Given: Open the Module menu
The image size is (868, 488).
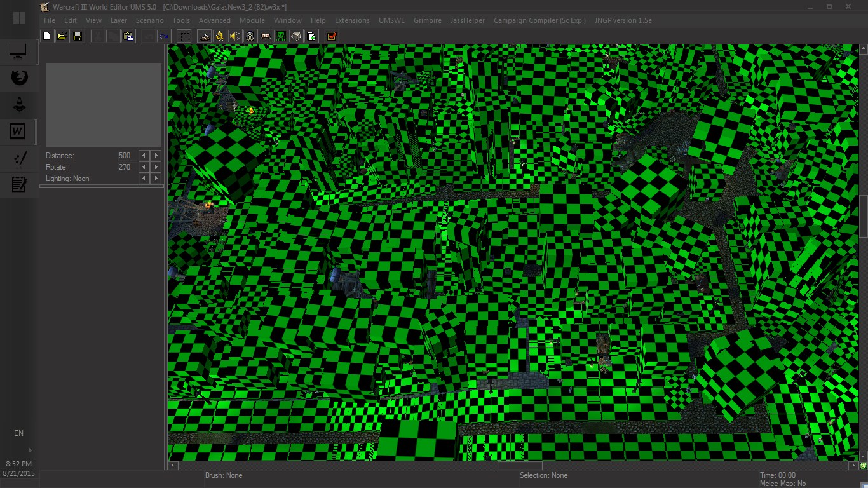Looking at the screenshot, I should coord(252,20).
